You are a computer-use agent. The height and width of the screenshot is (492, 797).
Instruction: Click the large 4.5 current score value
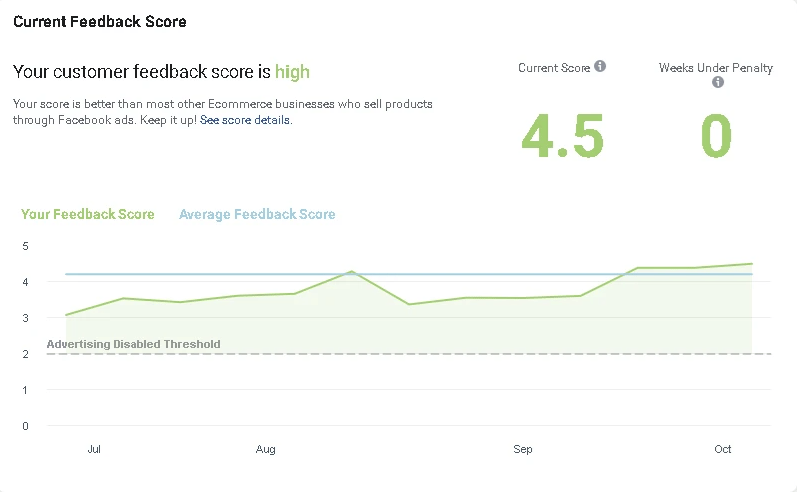click(x=562, y=137)
